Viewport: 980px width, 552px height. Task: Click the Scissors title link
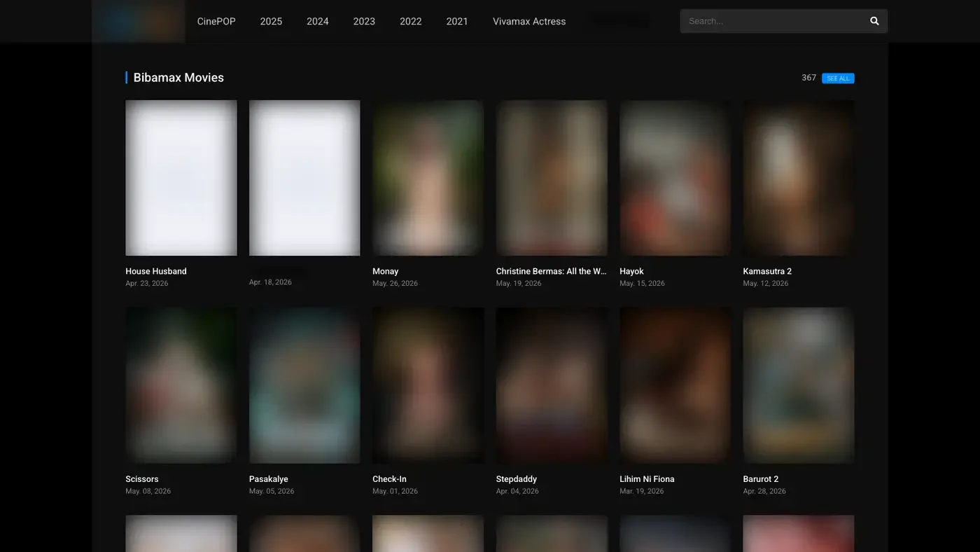pyautogui.click(x=142, y=479)
